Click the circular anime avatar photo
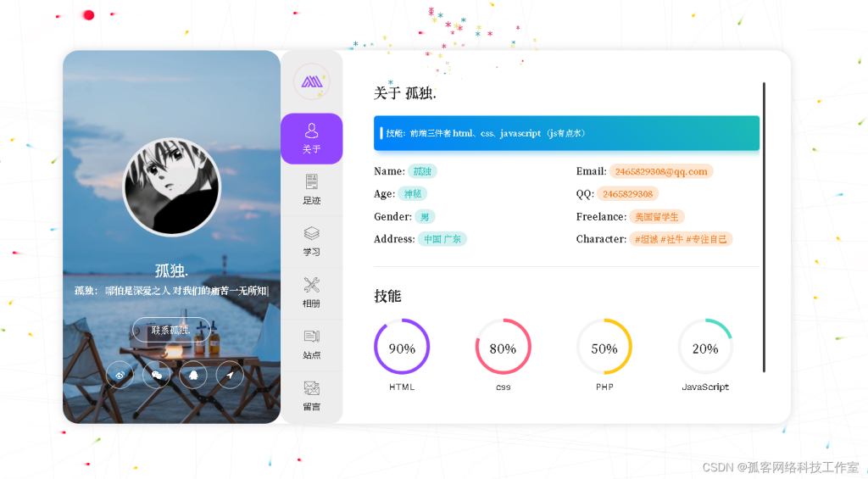The height and width of the screenshot is (479, 868). click(172, 187)
